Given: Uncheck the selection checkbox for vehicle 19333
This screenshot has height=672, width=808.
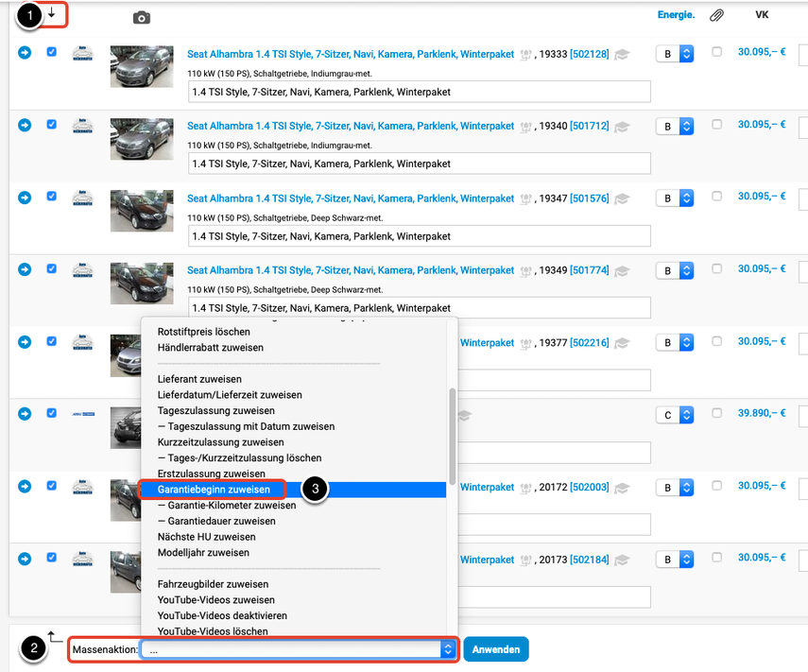Looking at the screenshot, I should [52, 52].
